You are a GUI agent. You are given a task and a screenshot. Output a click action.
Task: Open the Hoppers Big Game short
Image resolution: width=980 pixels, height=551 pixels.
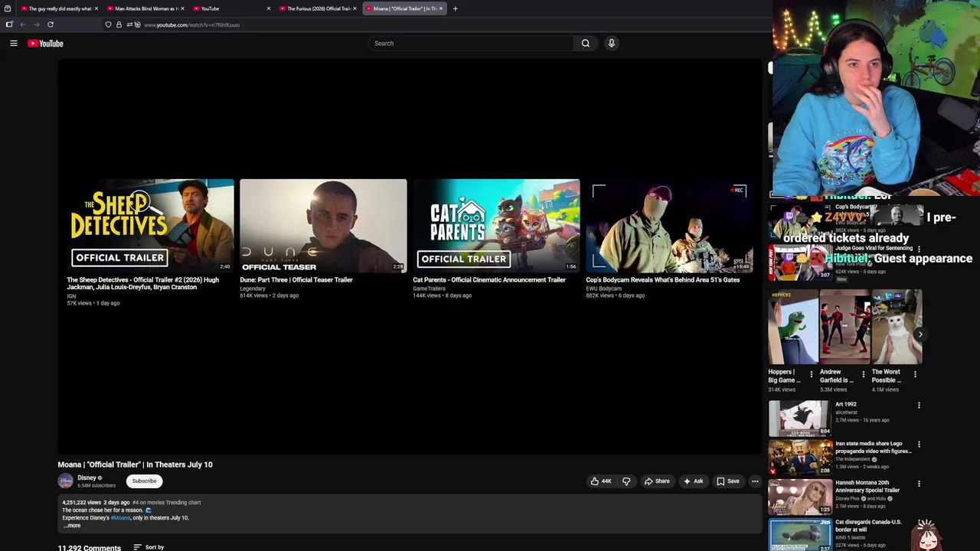[x=793, y=328]
